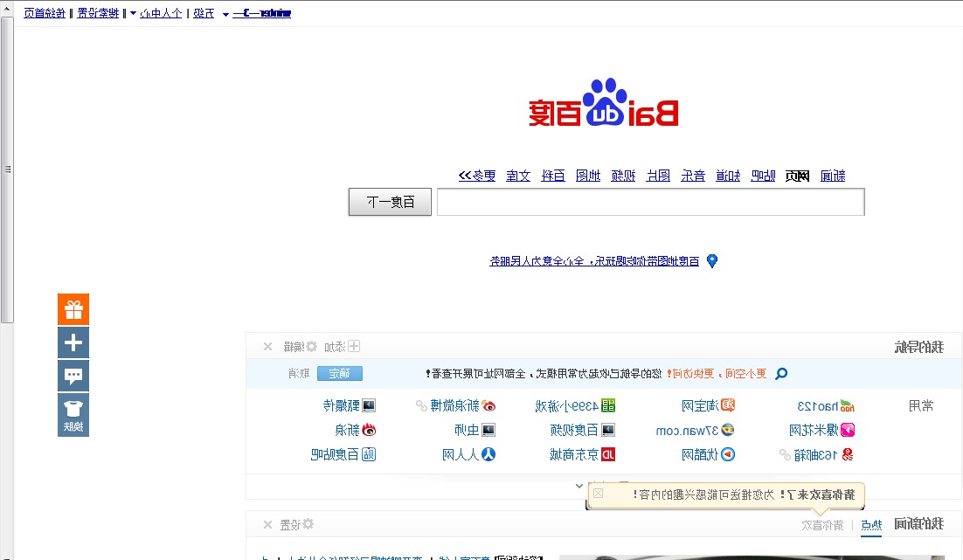Click the 人人网 blue circle icon

(x=488, y=454)
